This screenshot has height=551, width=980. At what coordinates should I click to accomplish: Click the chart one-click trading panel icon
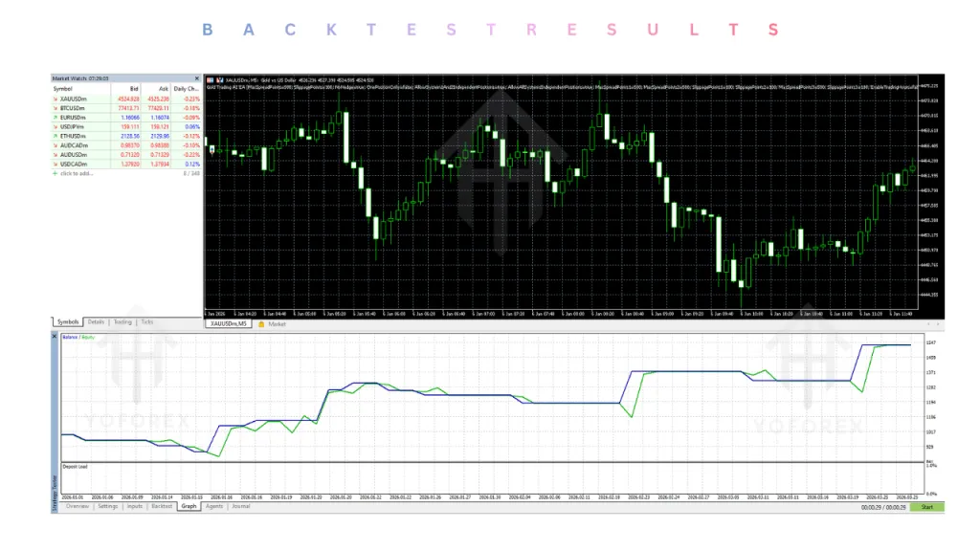(211, 80)
